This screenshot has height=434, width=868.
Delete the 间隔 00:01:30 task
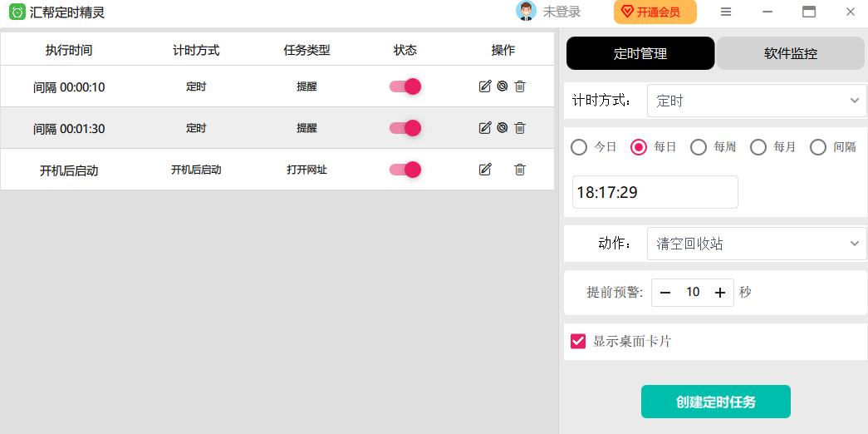(x=520, y=128)
